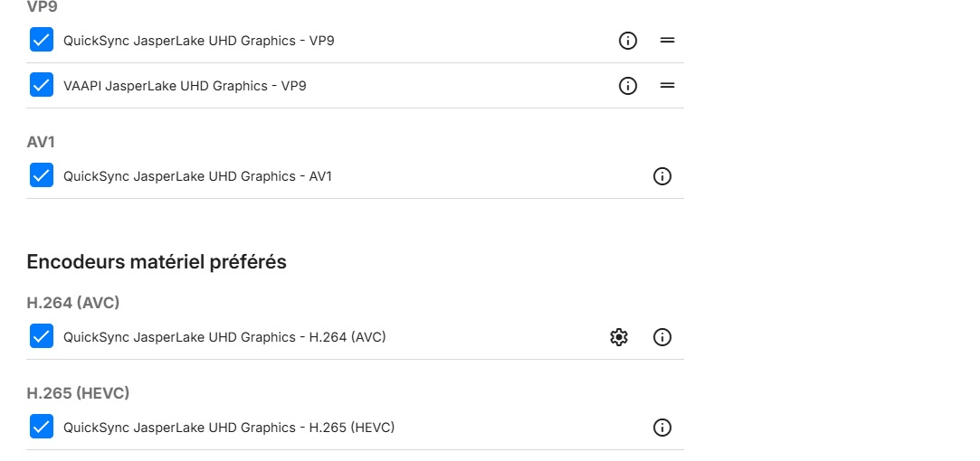The height and width of the screenshot is (461, 980).
Task: Click the 'QuickSync JasperLake UHD Graphics - VP9' label text
Action: click(x=199, y=41)
